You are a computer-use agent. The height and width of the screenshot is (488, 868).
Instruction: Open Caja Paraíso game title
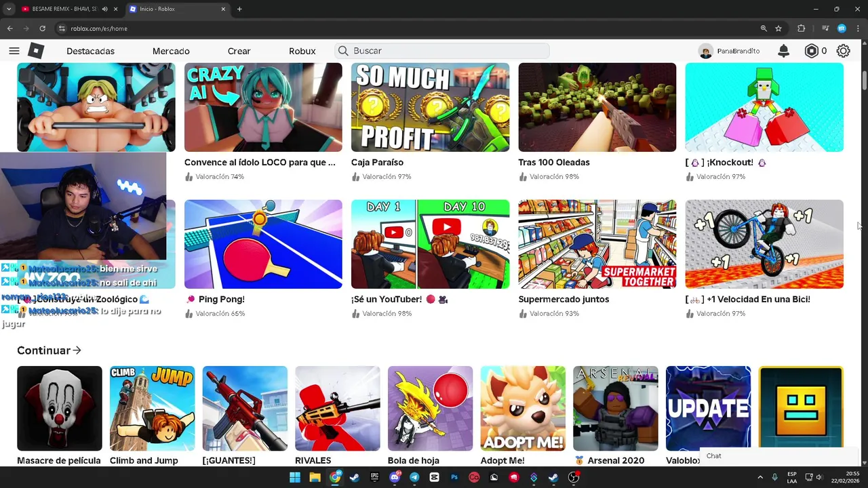pos(377,162)
